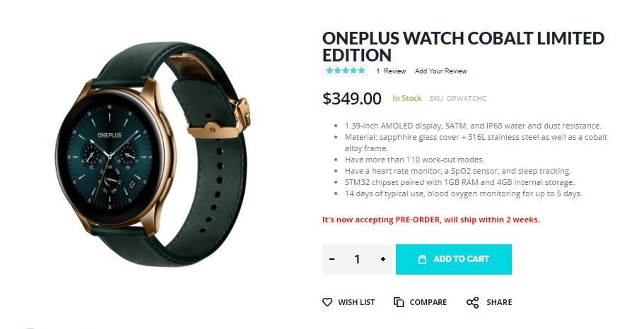This screenshot has width=644, height=329.
Task: Click the SKU OPWATCHC text
Action: click(457, 98)
